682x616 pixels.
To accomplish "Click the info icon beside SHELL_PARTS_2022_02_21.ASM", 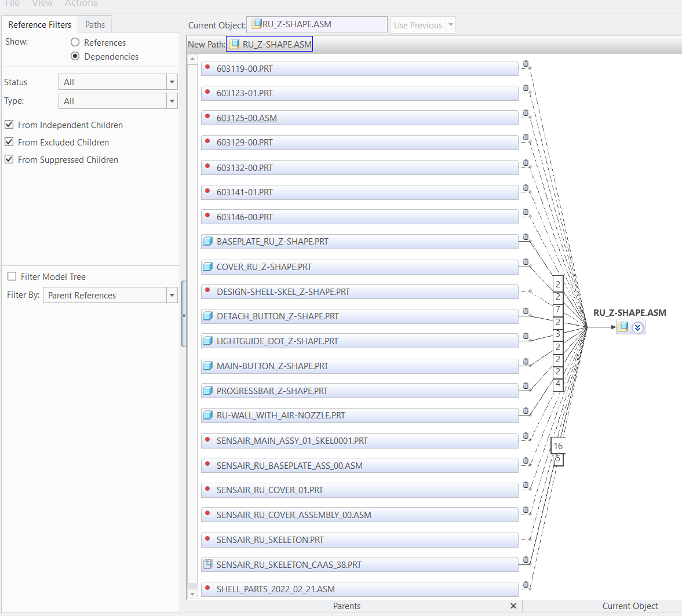I will [x=525, y=585].
